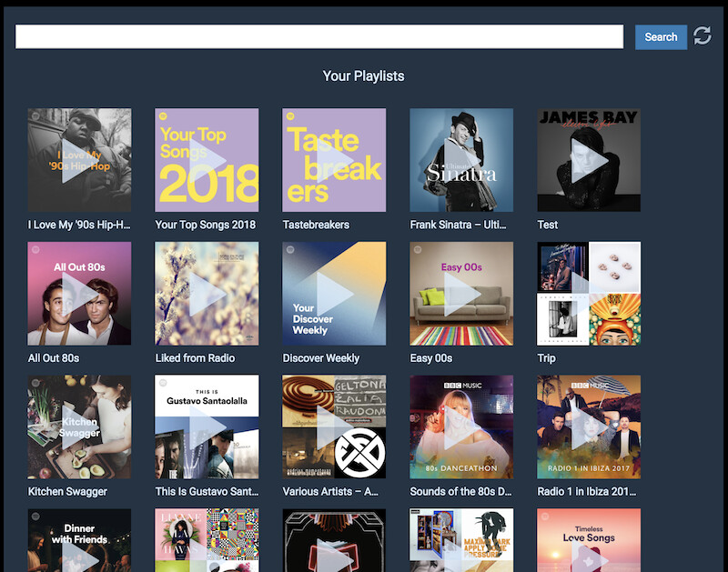This screenshot has height=572, width=728.
Task: Click the 'Test' playlist title
Action: coord(548,225)
